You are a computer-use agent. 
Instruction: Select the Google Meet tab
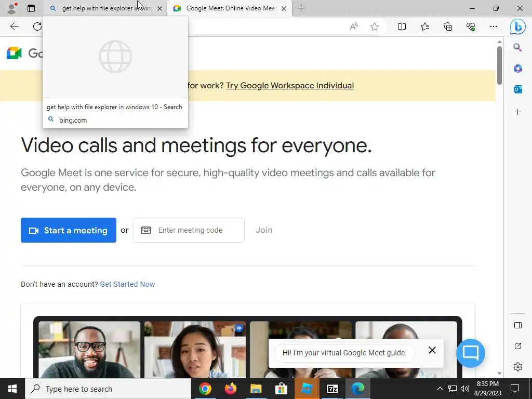click(x=231, y=8)
